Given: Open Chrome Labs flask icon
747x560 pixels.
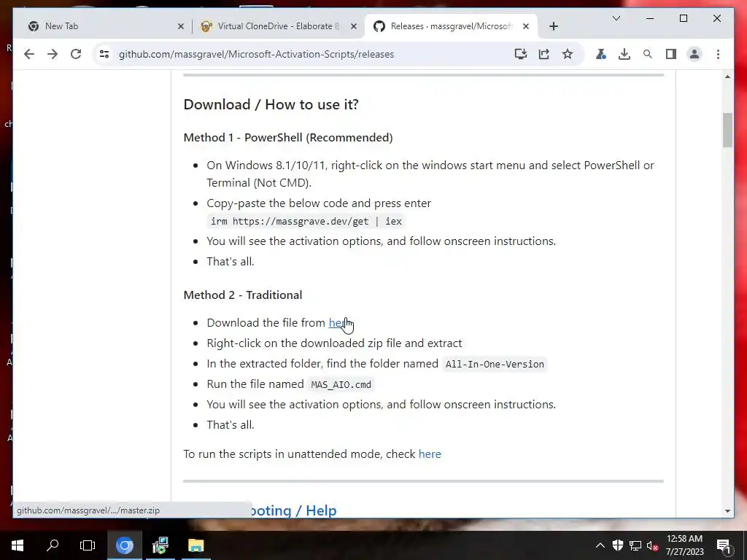Looking at the screenshot, I should click(601, 54).
